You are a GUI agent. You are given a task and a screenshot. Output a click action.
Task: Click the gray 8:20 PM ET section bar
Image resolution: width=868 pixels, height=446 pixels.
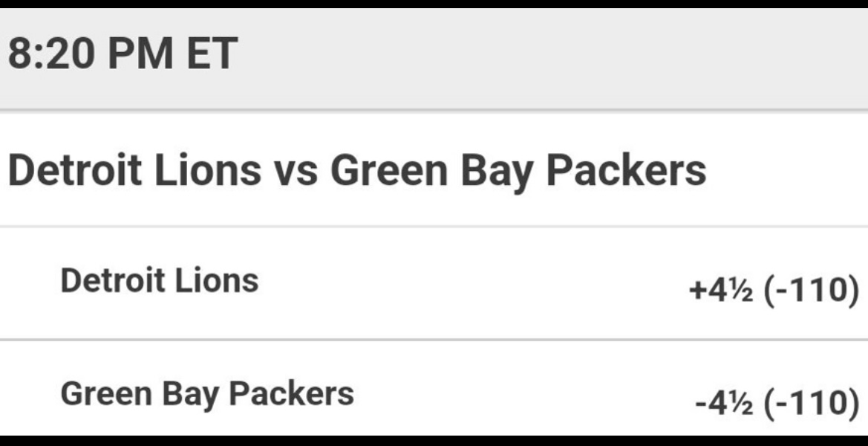[434, 58]
